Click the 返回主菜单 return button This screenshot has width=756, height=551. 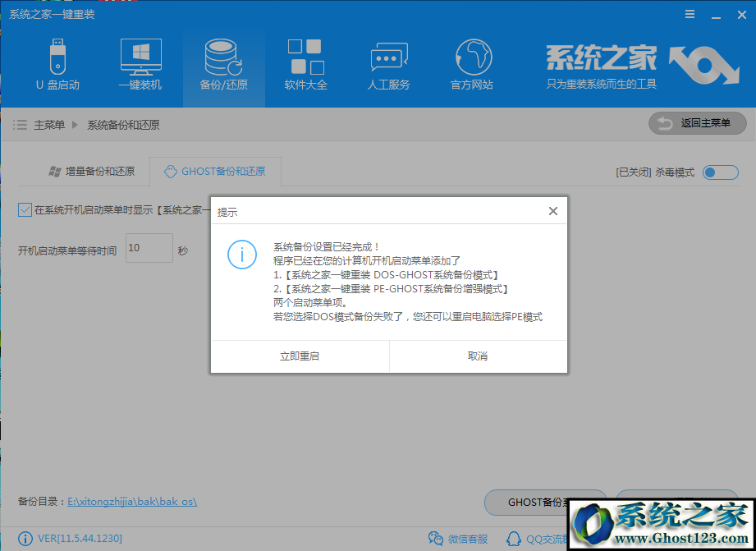pos(698,123)
